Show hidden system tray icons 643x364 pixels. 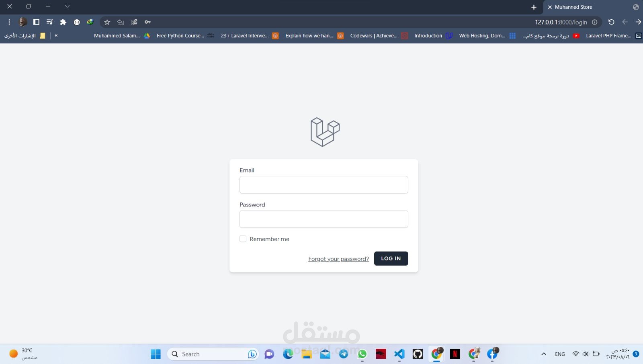coord(544,354)
